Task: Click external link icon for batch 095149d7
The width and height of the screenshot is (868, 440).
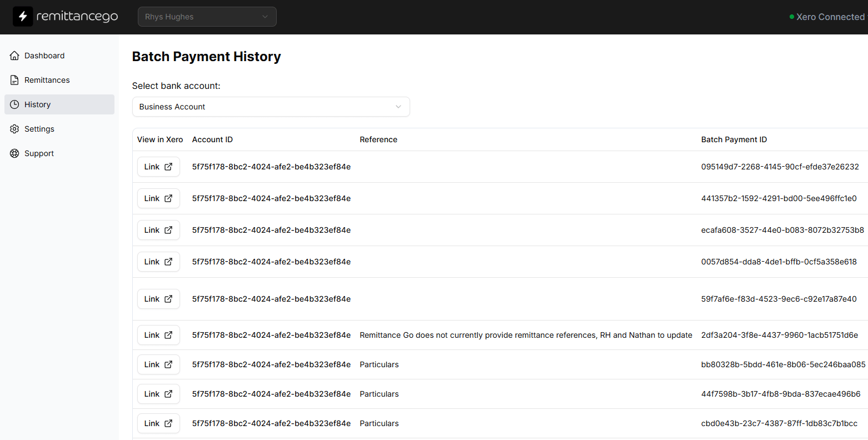Action: (168, 167)
